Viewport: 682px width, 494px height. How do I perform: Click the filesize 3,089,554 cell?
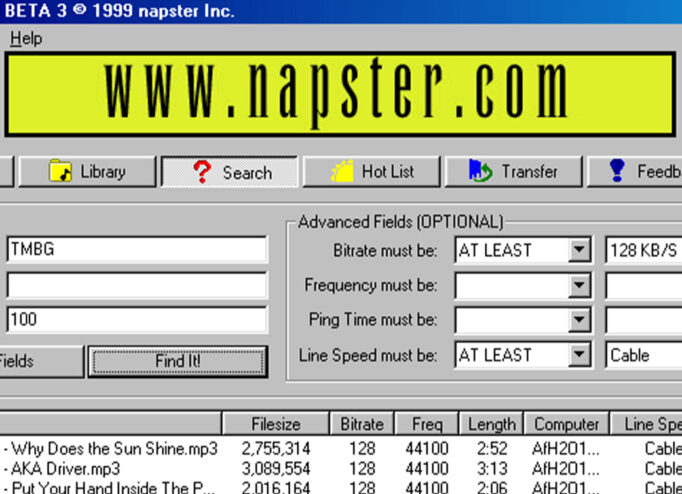point(276,469)
